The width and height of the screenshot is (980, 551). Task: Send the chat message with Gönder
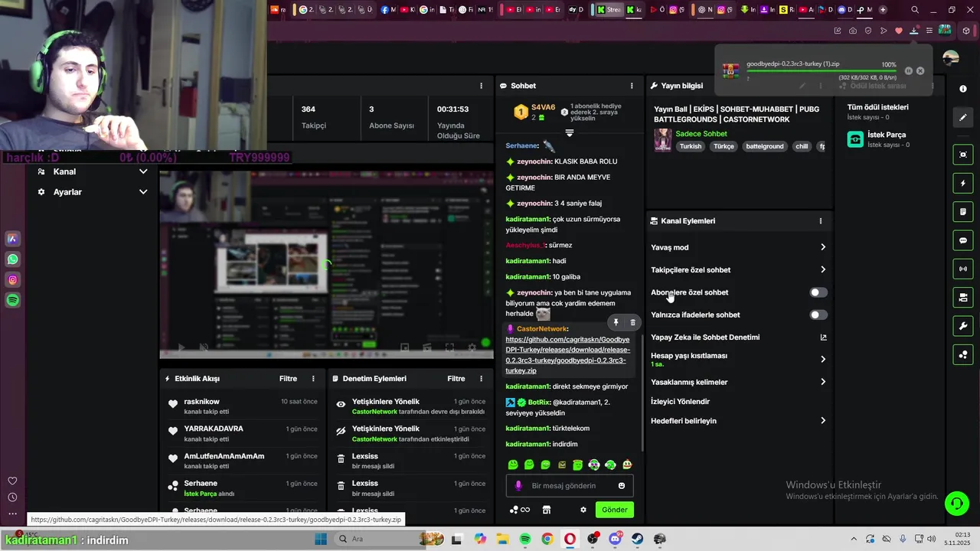614,510
